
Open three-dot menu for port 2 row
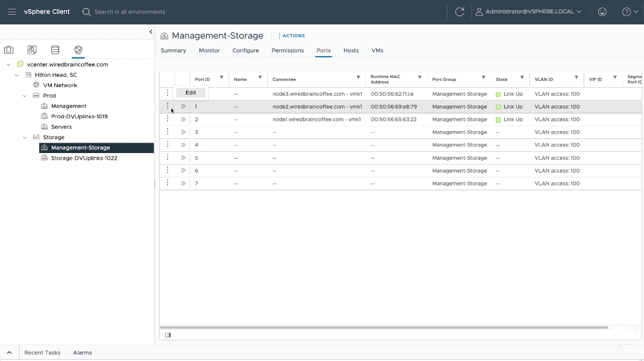(168, 119)
